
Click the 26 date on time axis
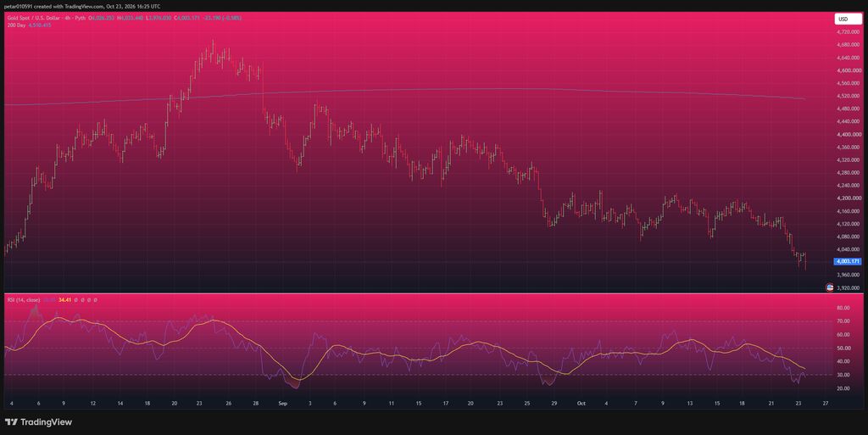[229, 404]
